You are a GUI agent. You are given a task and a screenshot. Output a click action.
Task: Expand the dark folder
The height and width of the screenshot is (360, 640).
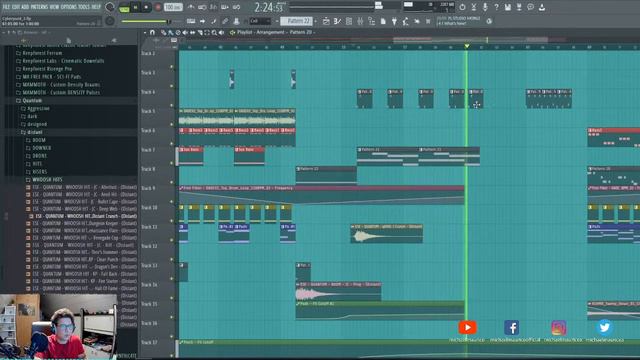pyautogui.click(x=32, y=116)
